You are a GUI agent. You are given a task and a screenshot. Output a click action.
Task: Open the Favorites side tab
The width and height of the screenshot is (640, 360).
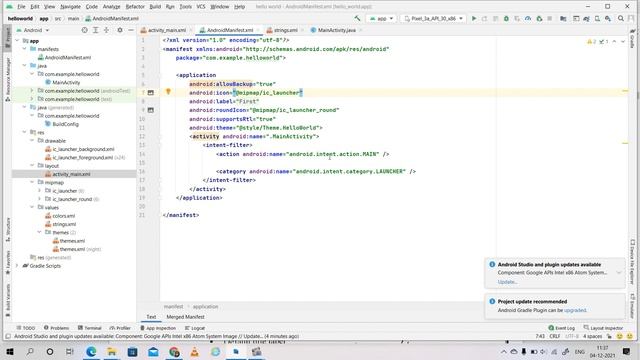tap(8, 263)
